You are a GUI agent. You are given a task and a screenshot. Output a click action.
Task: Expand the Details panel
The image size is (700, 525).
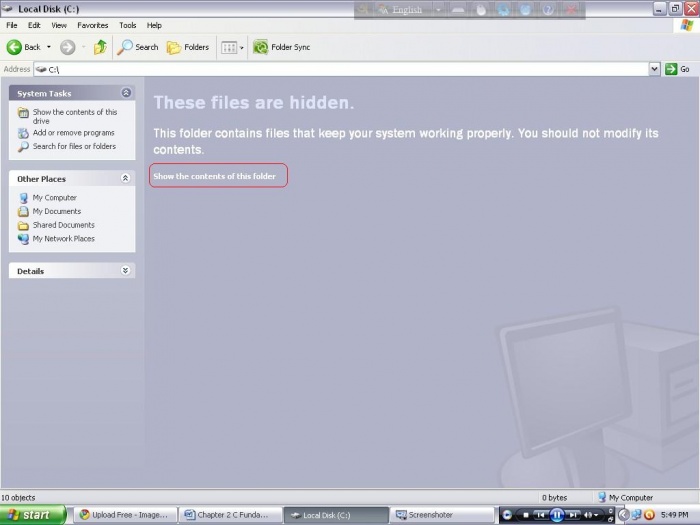click(x=125, y=271)
